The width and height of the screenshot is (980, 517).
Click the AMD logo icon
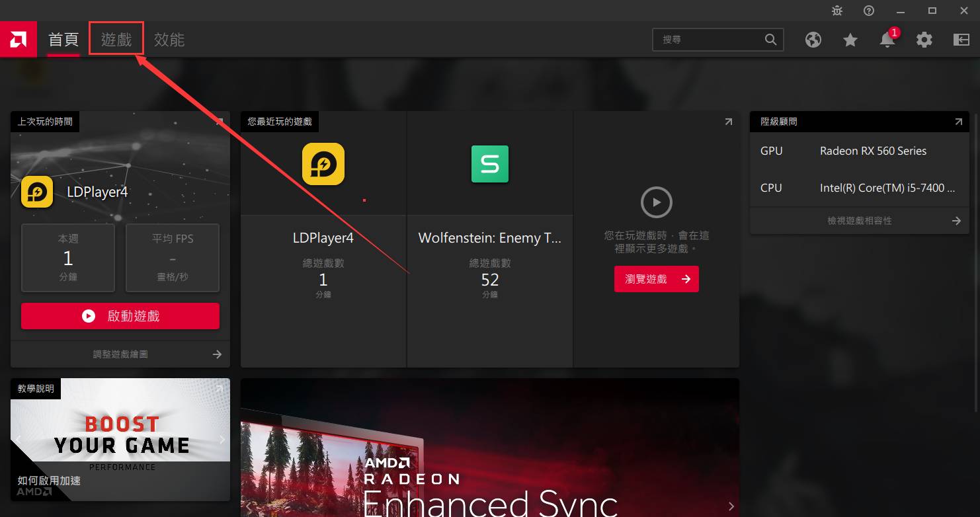(x=18, y=40)
